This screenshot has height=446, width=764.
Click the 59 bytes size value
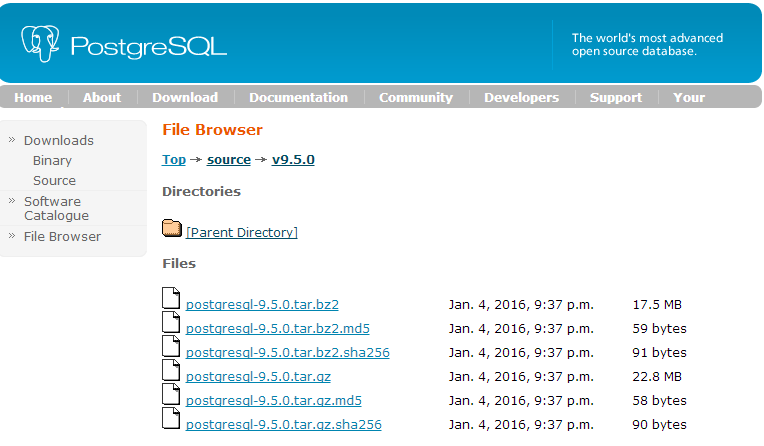659,329
